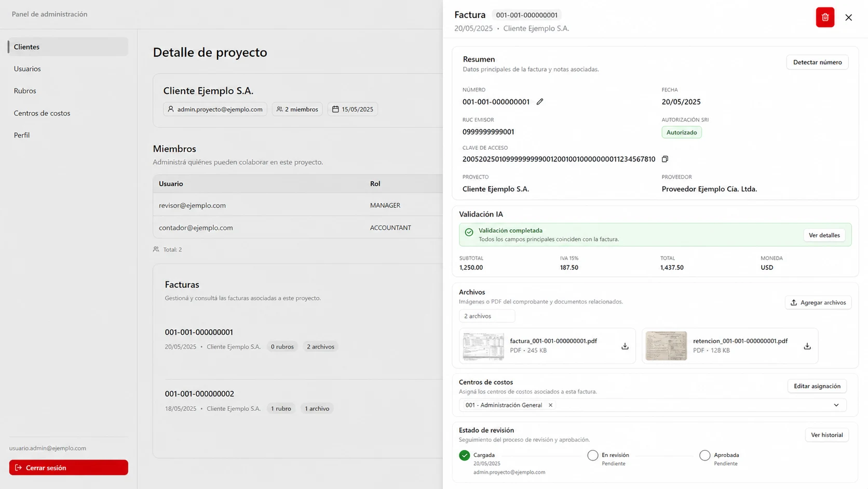Select the Cargada review step
The width and height of the screenshot is (868, 489).
tap(465, 455)
